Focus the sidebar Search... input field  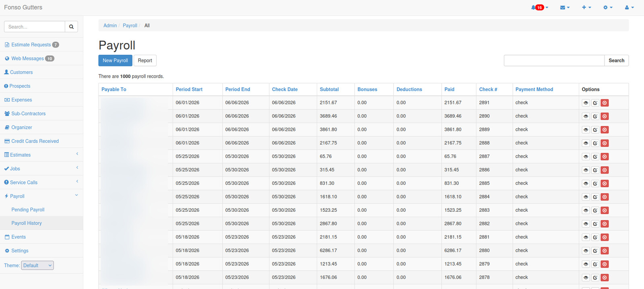(x=35, y=27)
